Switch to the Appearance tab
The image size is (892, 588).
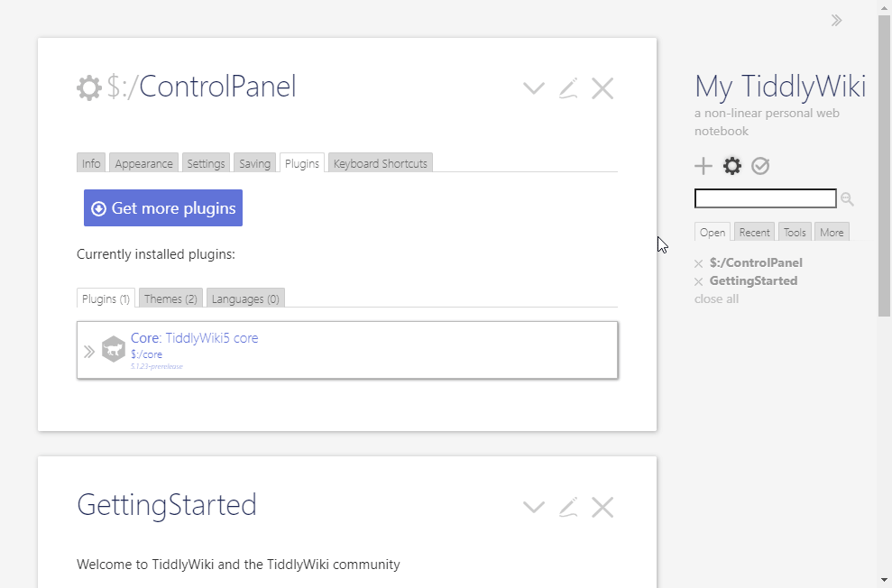[144, 163]
